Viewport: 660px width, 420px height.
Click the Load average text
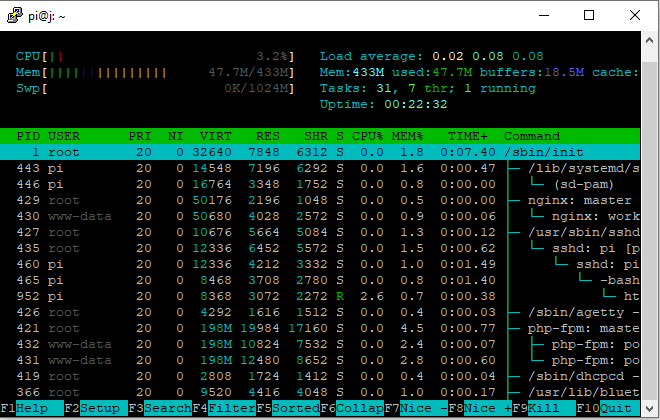point(431,56)
